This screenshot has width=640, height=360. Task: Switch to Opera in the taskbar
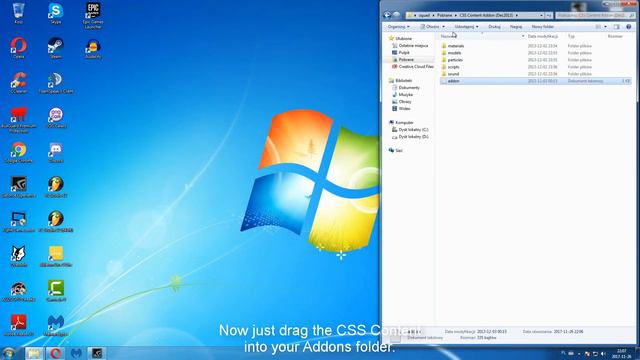click(x=56, y=353)
